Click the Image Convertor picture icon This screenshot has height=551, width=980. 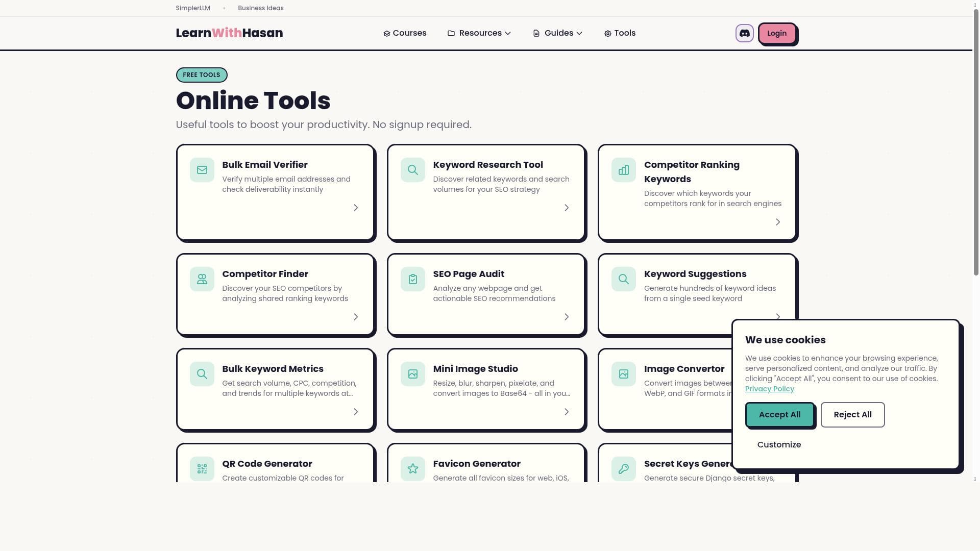pos(624,374)
